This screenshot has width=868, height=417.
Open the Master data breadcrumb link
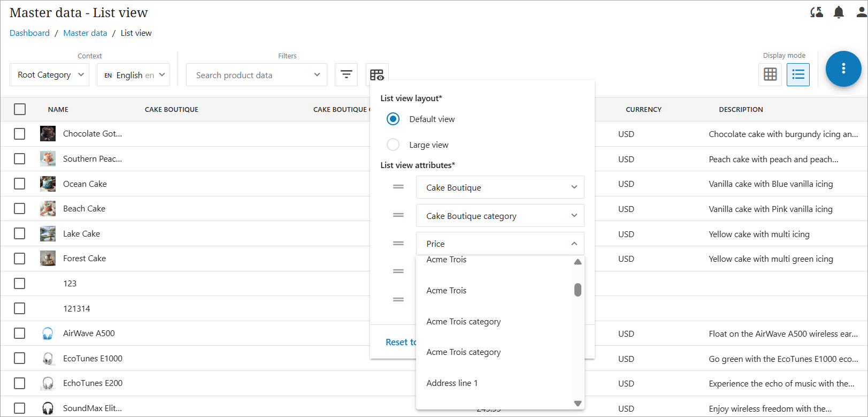click(85, 33)
